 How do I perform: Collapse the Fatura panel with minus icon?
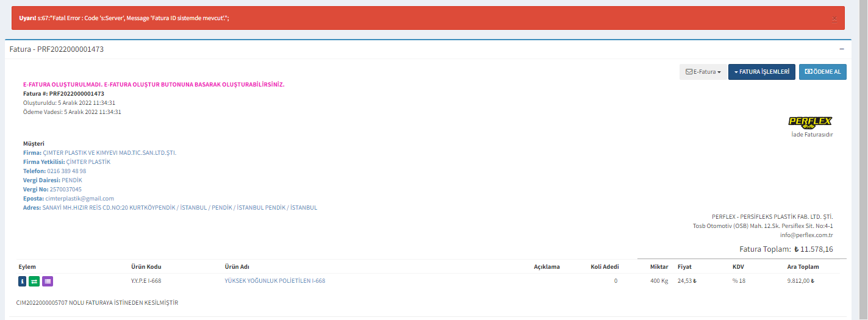(842, 49)
